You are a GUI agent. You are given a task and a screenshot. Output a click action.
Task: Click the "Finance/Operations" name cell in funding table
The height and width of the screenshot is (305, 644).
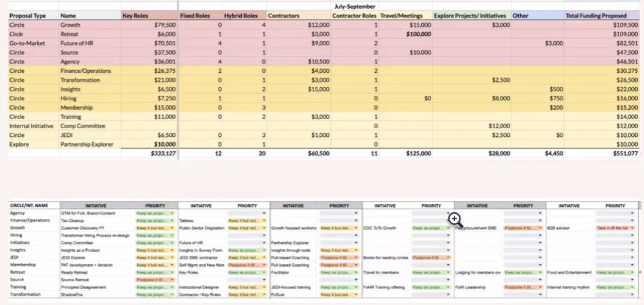[86, 71]
